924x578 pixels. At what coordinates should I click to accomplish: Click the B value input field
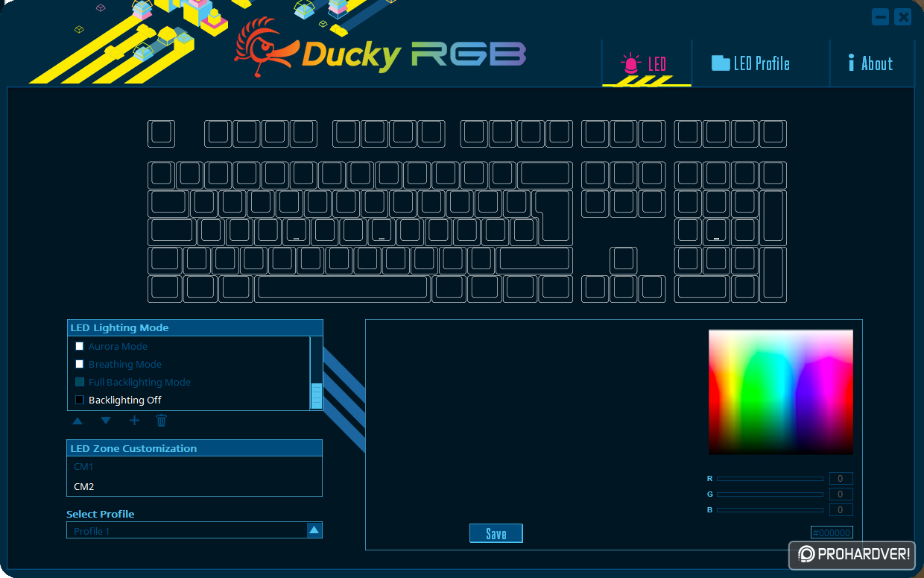point(841,510)
